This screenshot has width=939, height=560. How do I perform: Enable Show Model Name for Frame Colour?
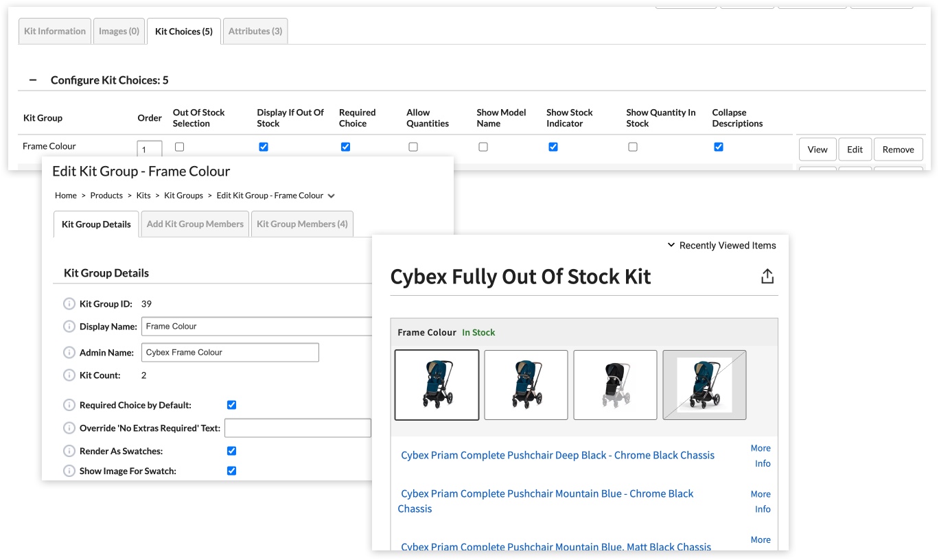click(x=483, y=147)
